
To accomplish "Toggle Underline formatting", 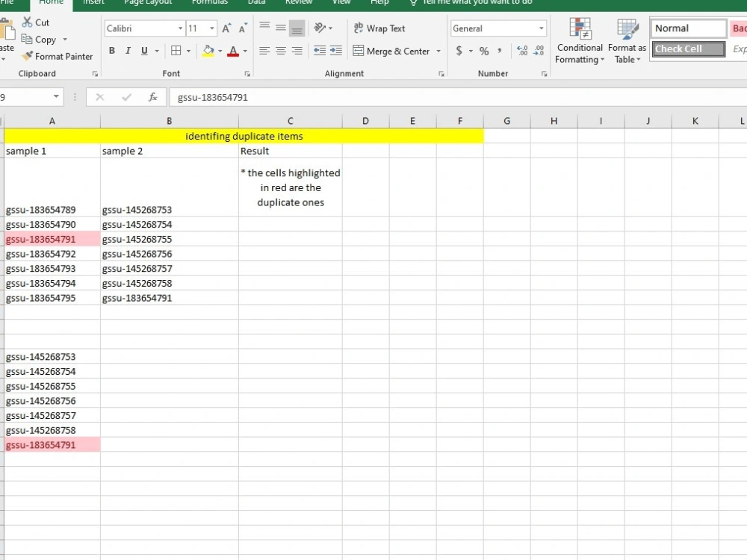I will pos(144,51).
